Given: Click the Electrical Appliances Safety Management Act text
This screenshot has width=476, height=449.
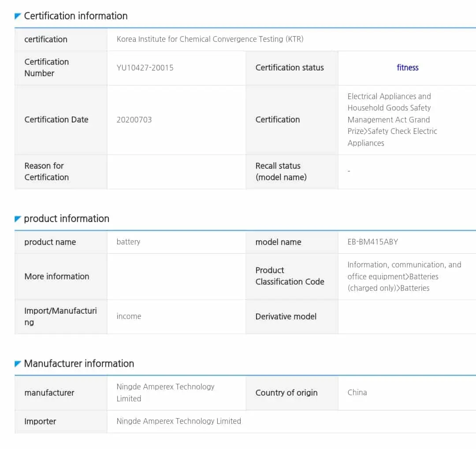Looking at the screenshot, I should (x=392, y=119).
